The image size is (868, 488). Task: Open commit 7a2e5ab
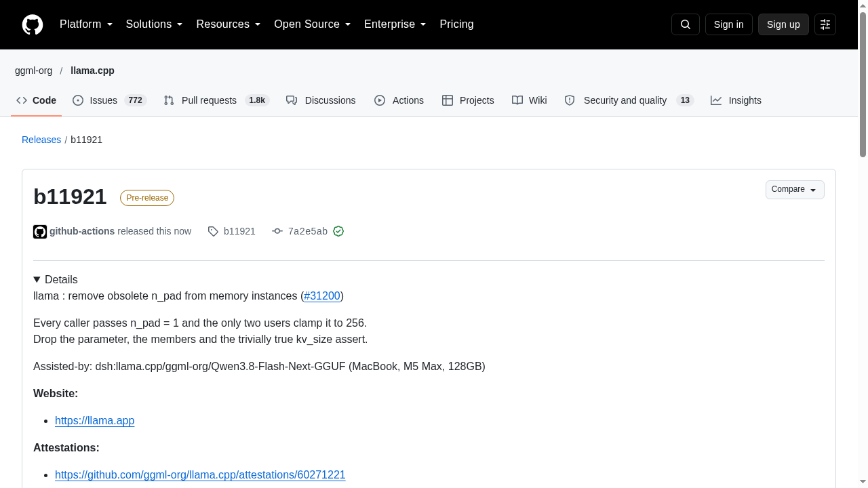pyautogui.click(x=308, y=231)
